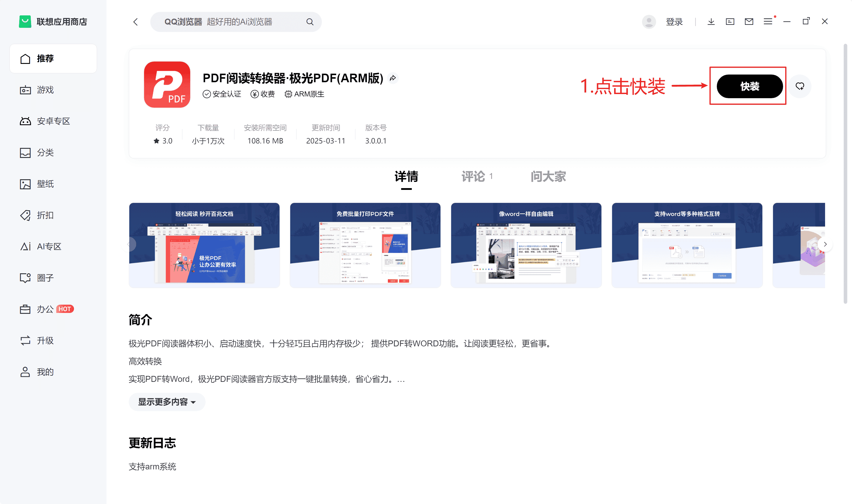This screenshot has height=504, width=852.
Task: Open the 我的 profile section
Action: (53, 372)
